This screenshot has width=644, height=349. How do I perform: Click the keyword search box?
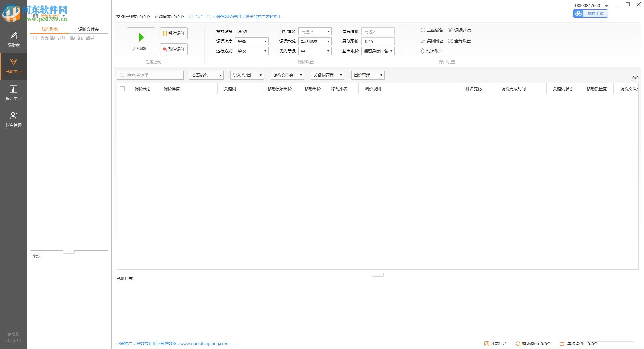coord(150,75)
